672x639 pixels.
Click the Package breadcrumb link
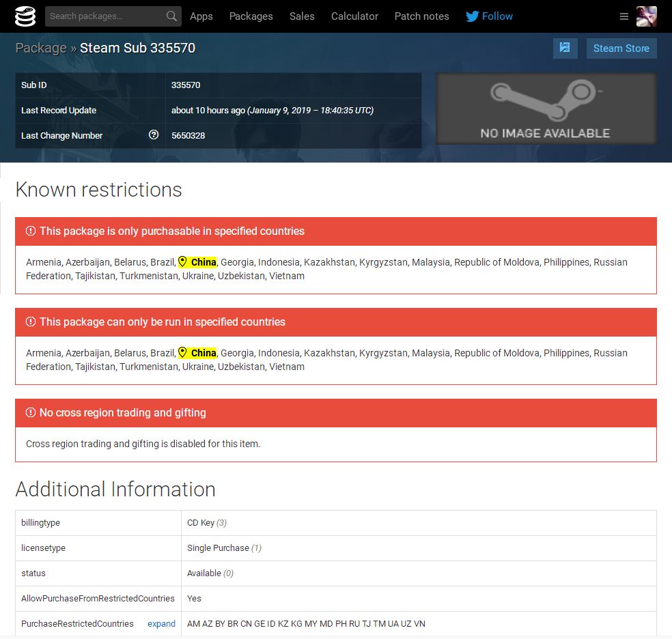point(41,48)
